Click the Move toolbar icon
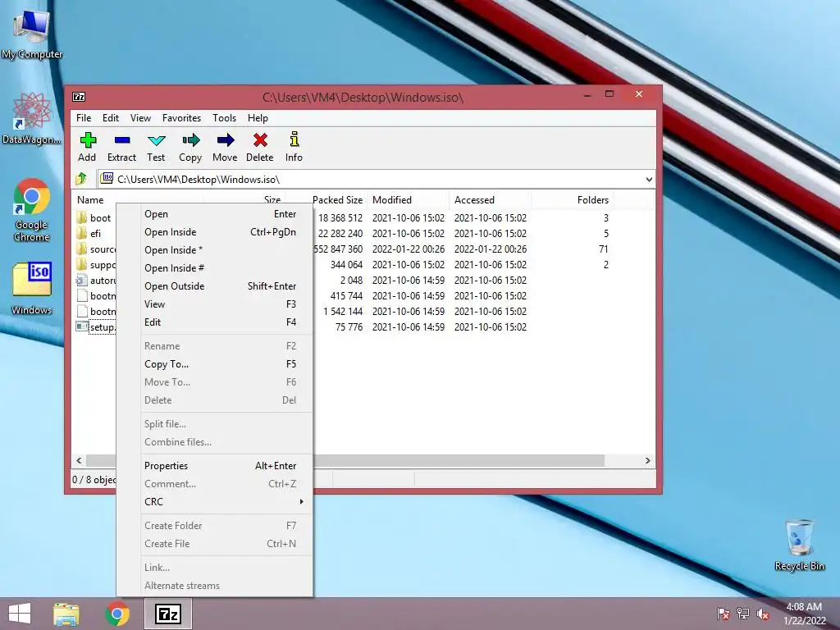The image size is (840, 630). [x=225, y=140]
